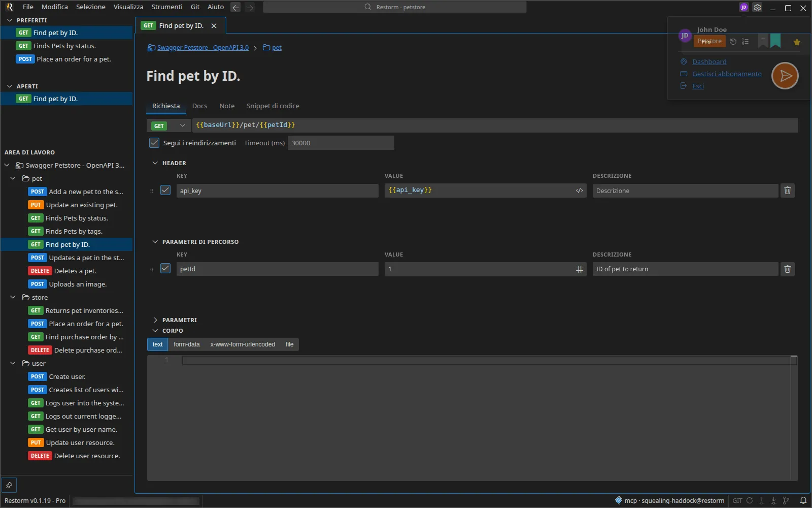Open the GET method dropdown
This screenshot has width=812, height=508.
169,125
